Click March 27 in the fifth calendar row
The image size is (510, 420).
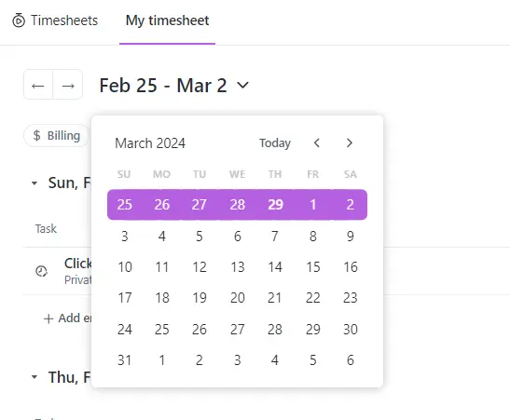point(238,330)
